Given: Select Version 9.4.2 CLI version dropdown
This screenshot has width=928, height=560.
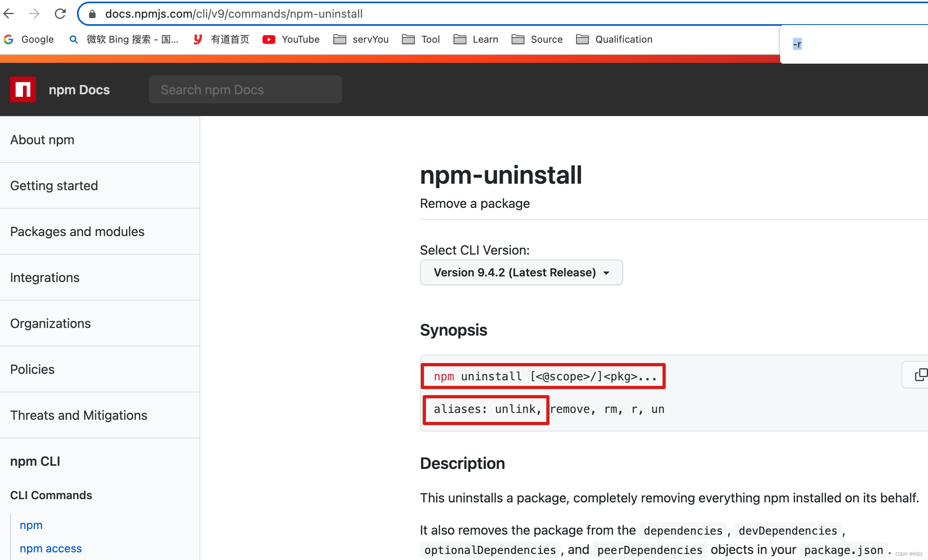Looking at the screenshot, I should tap(521, 272).
